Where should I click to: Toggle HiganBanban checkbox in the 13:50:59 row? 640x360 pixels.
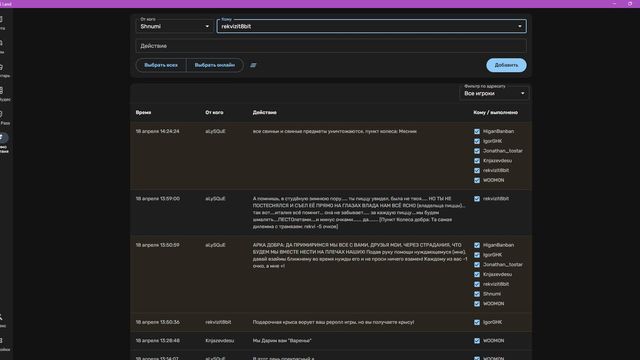(477, 245)
